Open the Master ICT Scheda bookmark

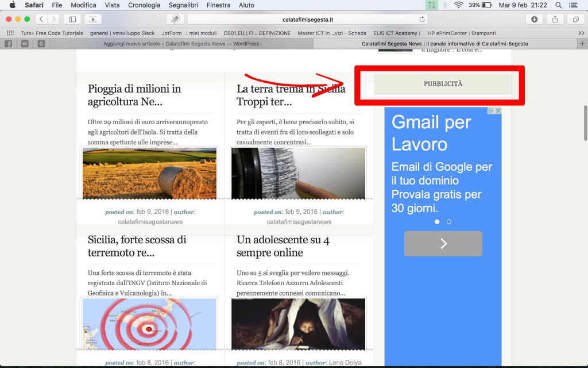332,33
